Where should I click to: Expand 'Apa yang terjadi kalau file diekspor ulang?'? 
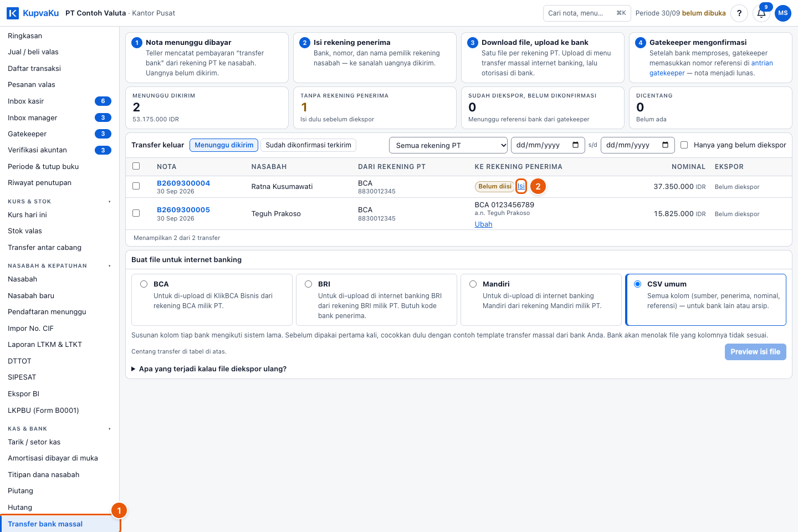click(209, 369)
